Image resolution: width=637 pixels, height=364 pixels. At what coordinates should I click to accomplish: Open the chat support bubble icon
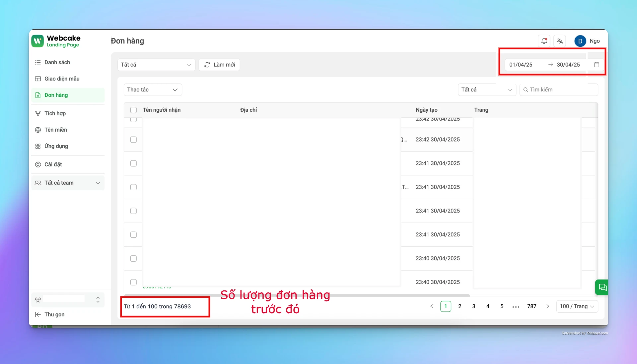click(602, 287)
